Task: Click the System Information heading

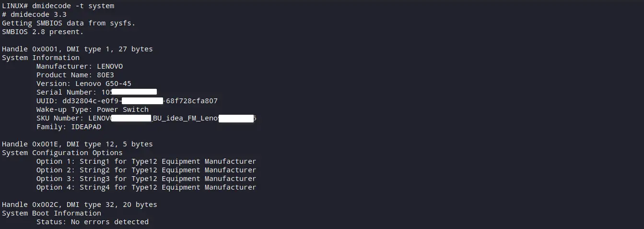Action: [41, 58]
